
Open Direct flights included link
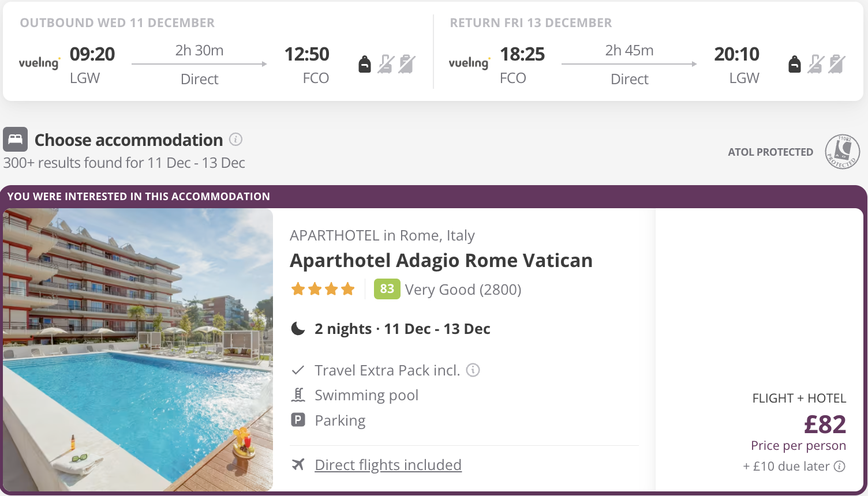(388, 465)
